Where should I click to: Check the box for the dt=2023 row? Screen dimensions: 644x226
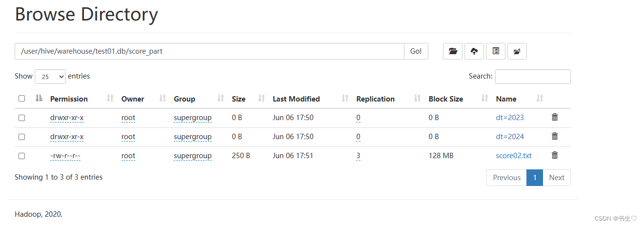tap(21, 118)
